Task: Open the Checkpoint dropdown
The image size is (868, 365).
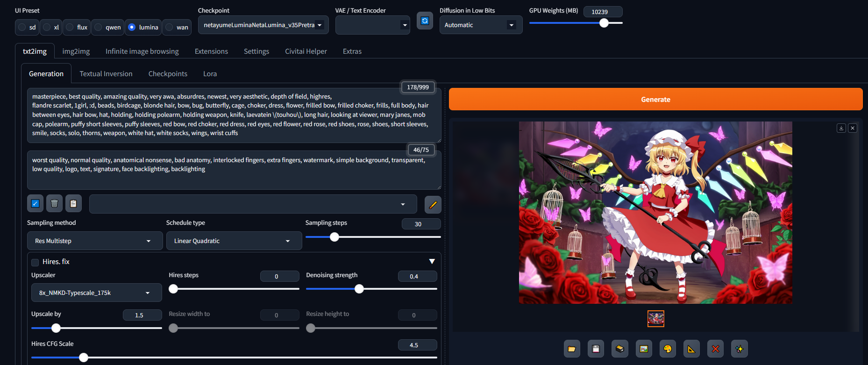Action: pos(263,25)
